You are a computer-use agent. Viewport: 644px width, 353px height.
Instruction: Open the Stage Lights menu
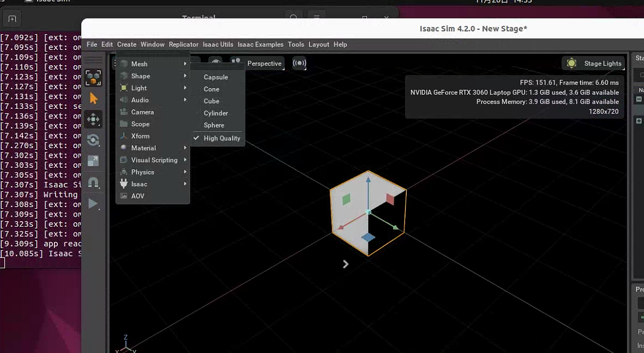pyautogui.click(x=594, y=63)
